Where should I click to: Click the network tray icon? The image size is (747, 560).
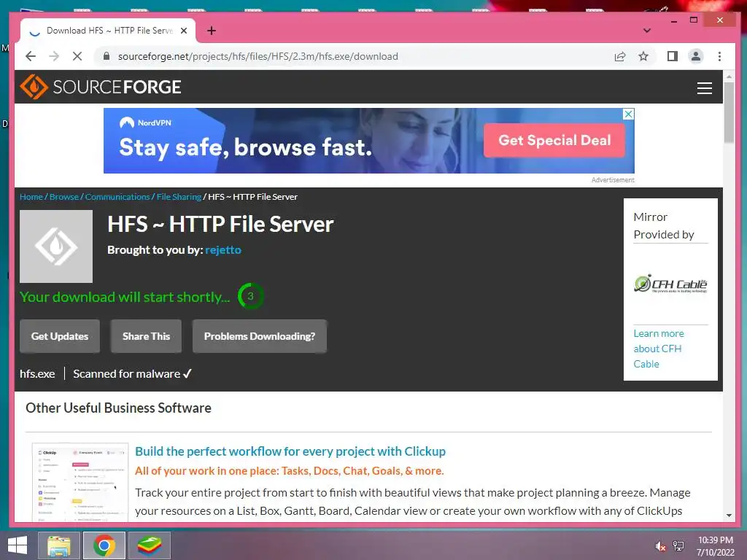pyautogui.click(x=678, y=546)
